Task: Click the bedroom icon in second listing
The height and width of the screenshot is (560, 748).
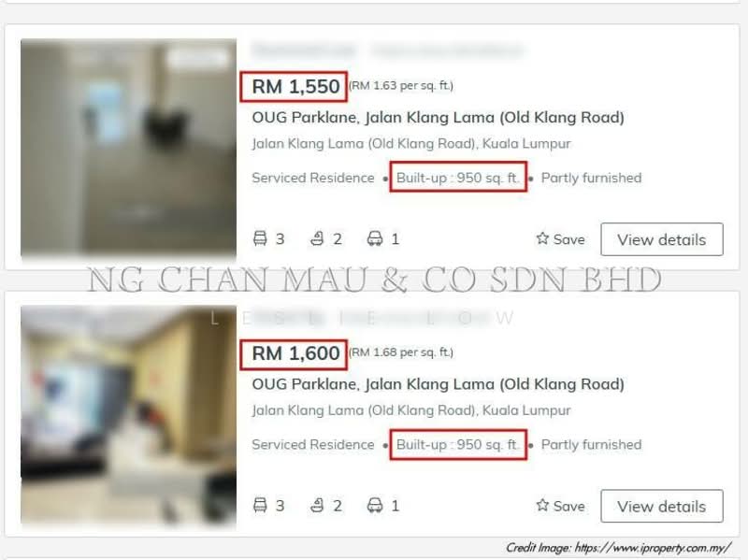Action: click(260, 505)
